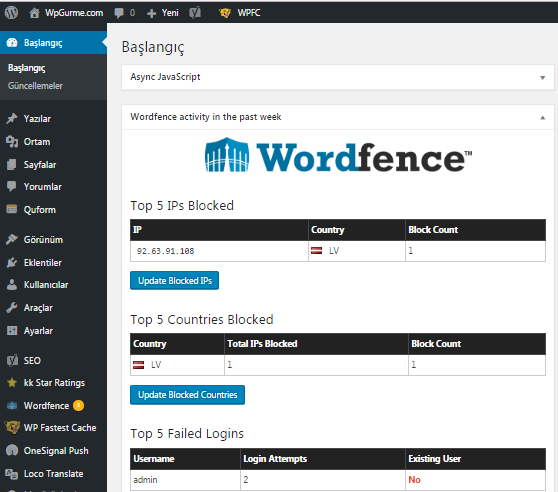
Task: Click the Sayfalar pages icon
Action: click(12, 164)
